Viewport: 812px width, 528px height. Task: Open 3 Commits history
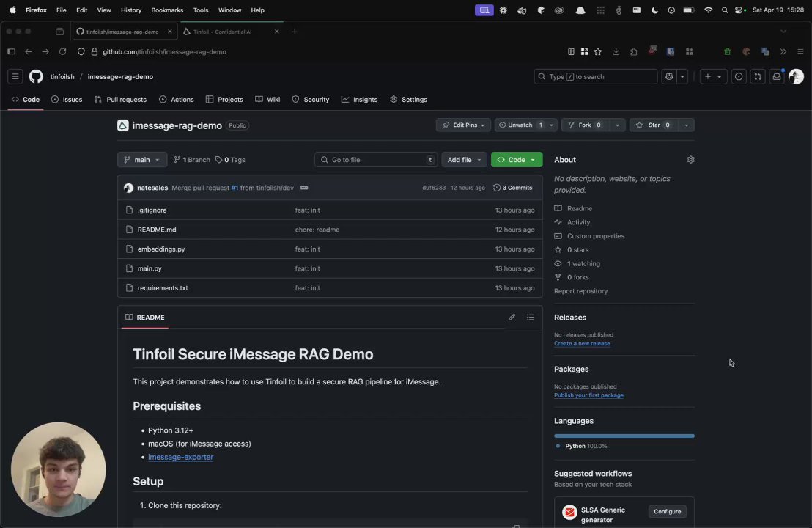513,188
